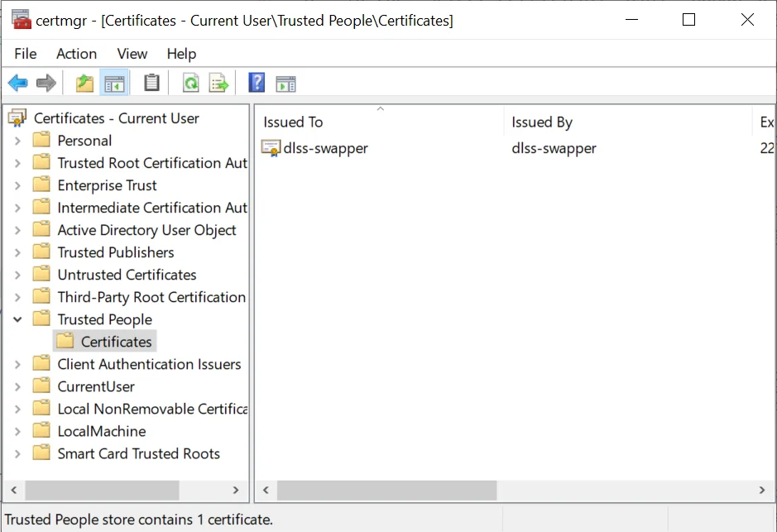Minimize the certmgr window
The height and width of the screenshot is (532, 777).
point(632,20)
